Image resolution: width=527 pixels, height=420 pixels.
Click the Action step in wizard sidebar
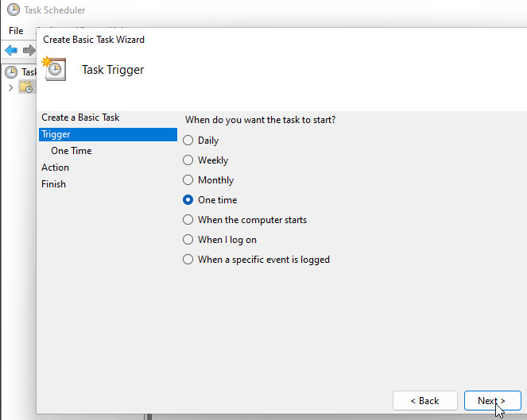56,168
